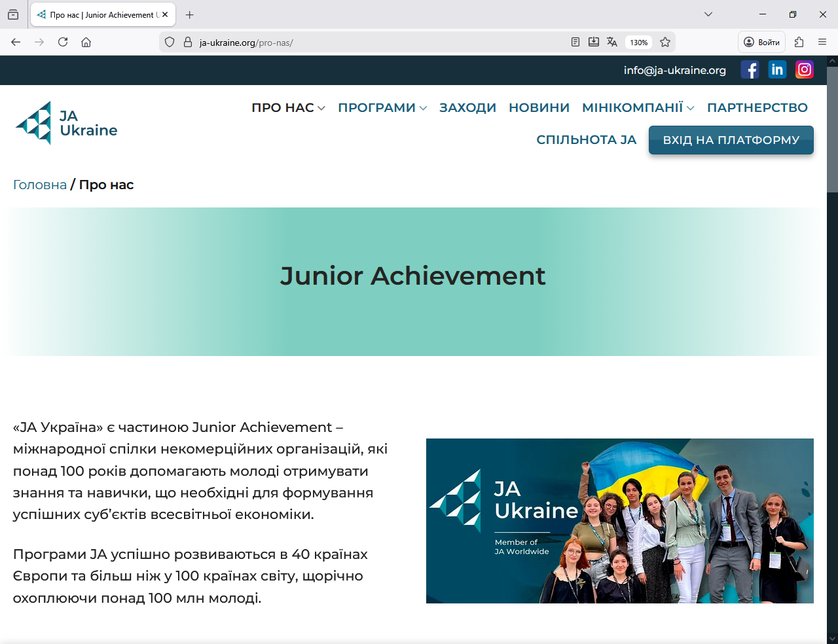
Task: Click the translate page icon in address bar
Action: pyautogui.click(x=611, y=42)
